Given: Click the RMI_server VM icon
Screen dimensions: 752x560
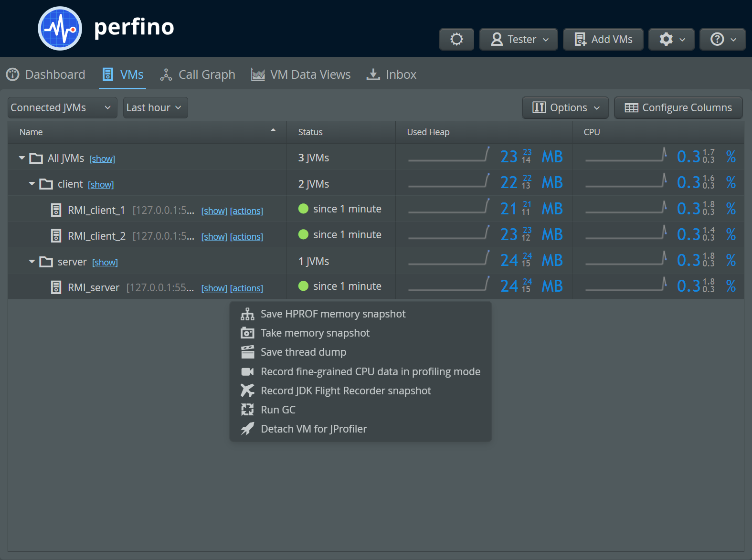Looking at the screenshot, I should [x=56, y=287].
